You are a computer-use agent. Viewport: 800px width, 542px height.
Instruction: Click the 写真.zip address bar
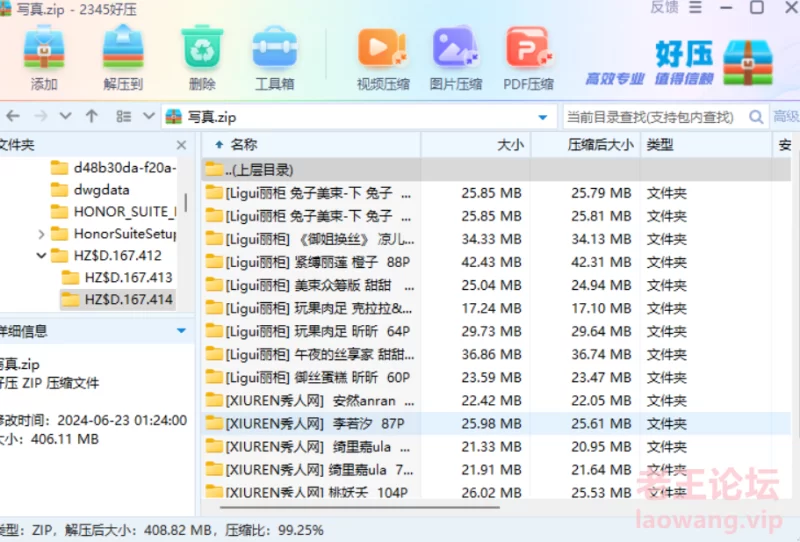tap(357, 117)
